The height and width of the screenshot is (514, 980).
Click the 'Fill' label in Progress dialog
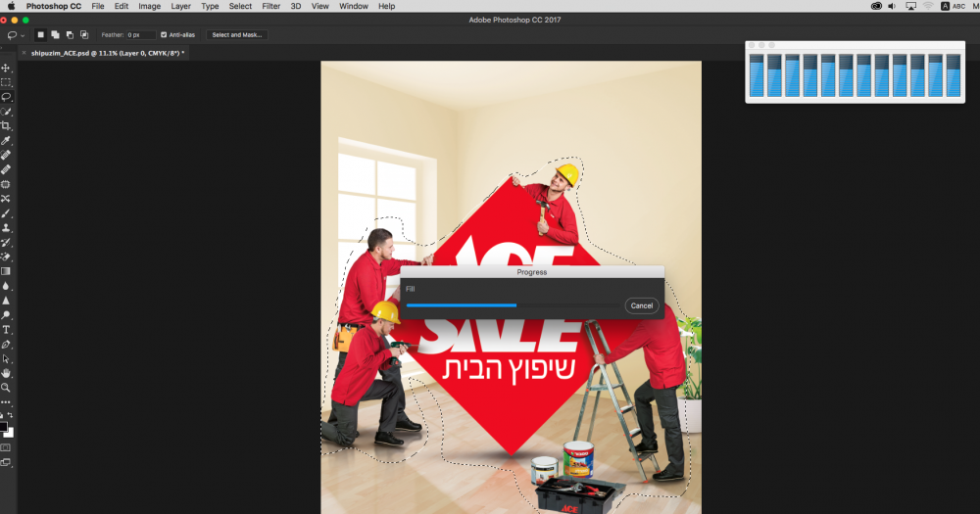410,289
